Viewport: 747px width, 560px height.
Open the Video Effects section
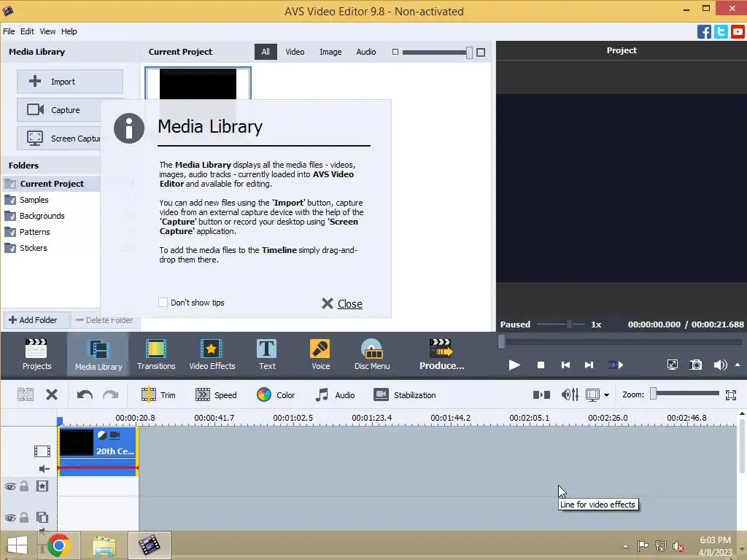pos(212,354)
